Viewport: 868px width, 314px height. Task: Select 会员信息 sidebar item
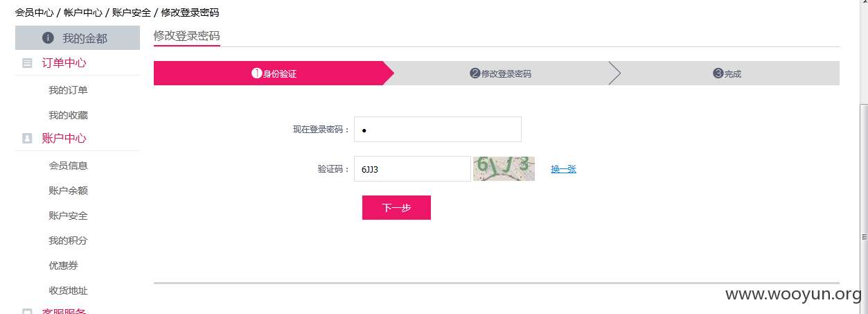click(x=68, y=166)
